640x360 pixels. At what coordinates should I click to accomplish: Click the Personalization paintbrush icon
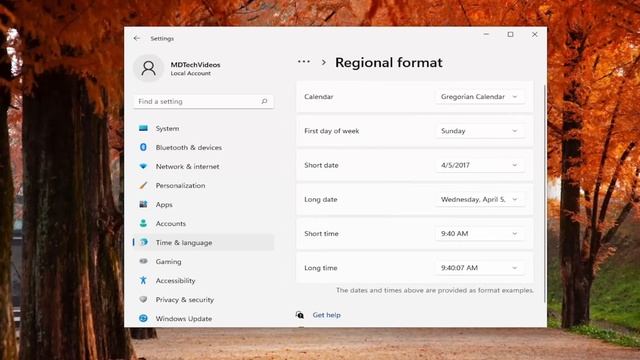143,185
